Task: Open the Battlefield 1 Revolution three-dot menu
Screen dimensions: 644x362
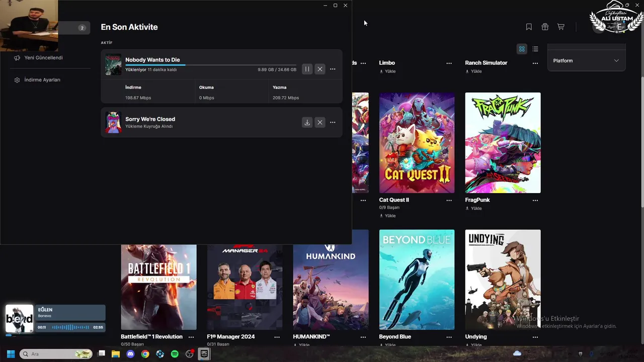Action: tap(191, 337)
